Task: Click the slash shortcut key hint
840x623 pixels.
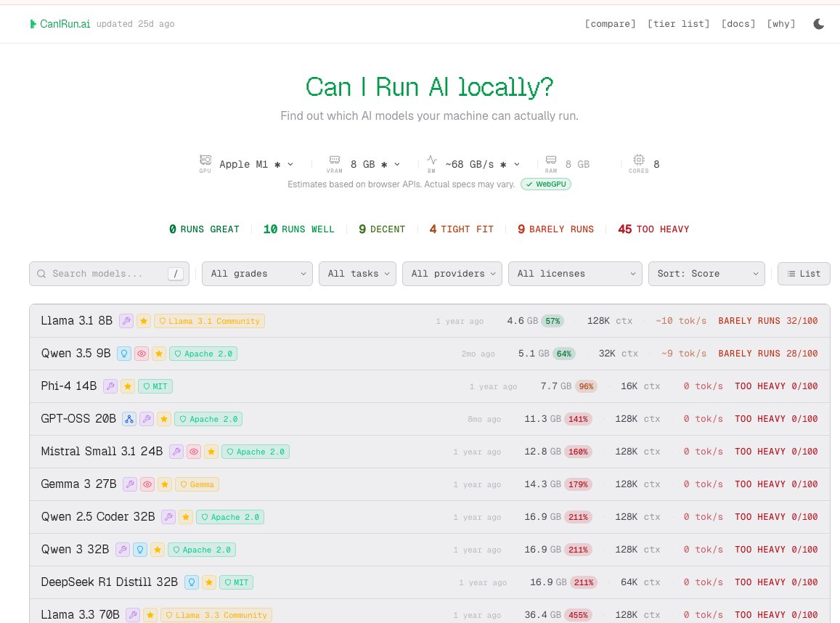Action: point(175,274)
